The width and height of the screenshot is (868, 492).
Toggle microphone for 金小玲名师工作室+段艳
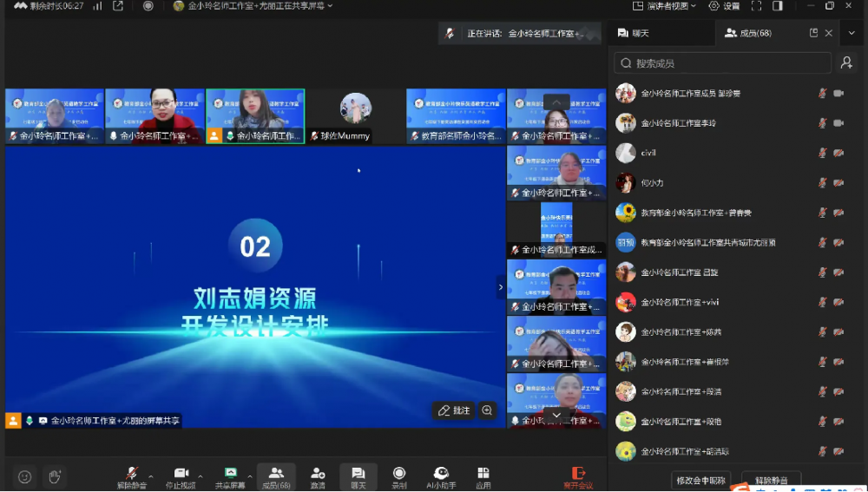coord(823,422)
